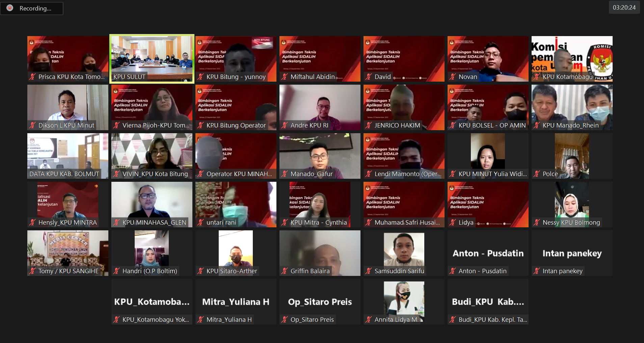Click the meeting timer display 03:20:24

coord(624,7)
